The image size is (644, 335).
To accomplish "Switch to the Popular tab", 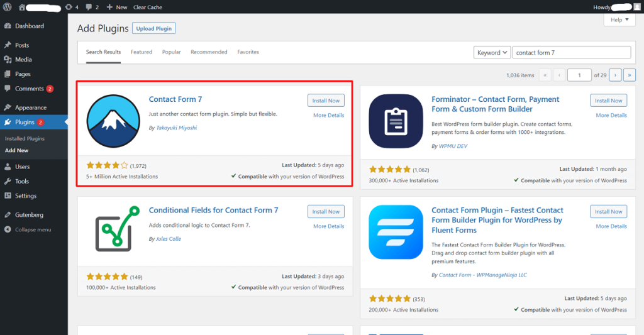I will [x=171, y=52].
